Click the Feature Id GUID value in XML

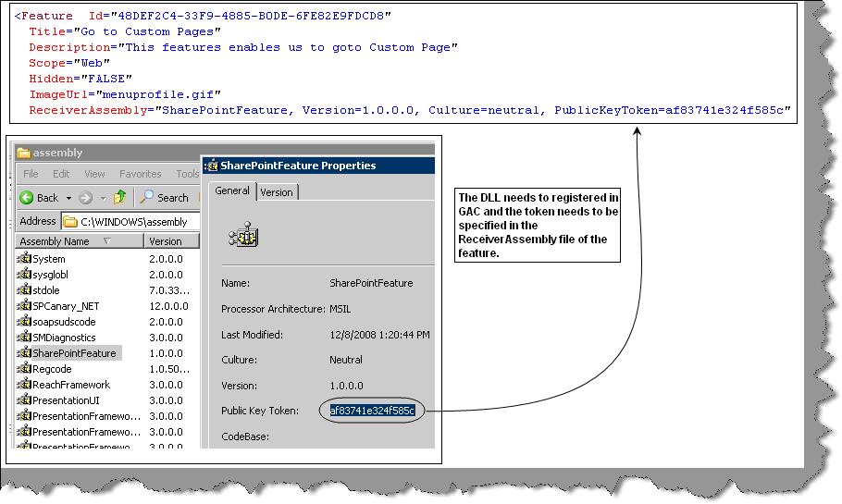(251, 16)
